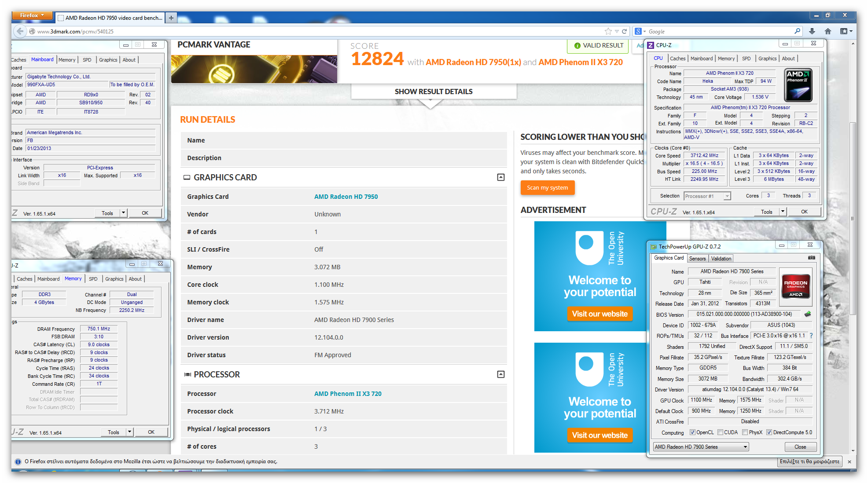Open SPD tab in Mainboard CPU-Z window
Screen dimensions: 868x483
pos(87,60)
